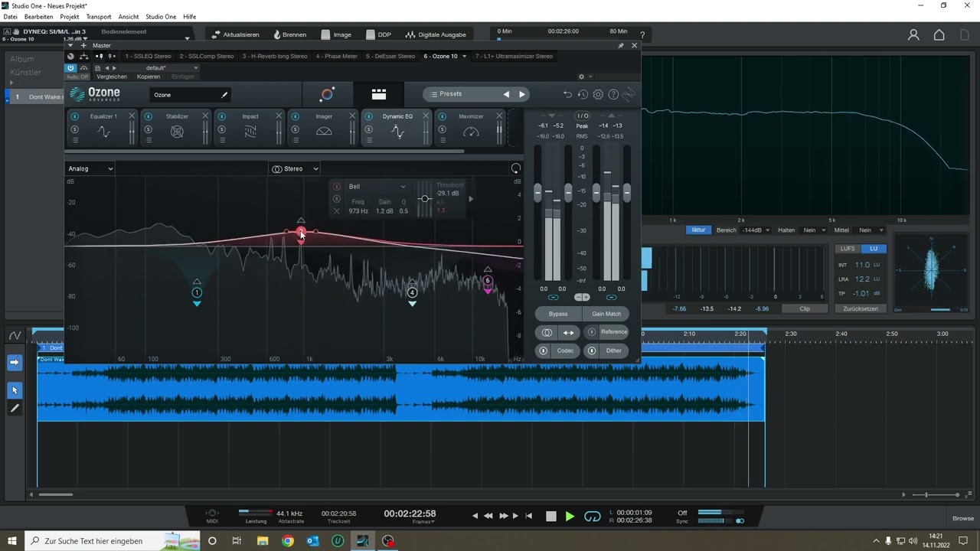Open the user account icon in Studio One
The image size is (980, 551).
913,34
